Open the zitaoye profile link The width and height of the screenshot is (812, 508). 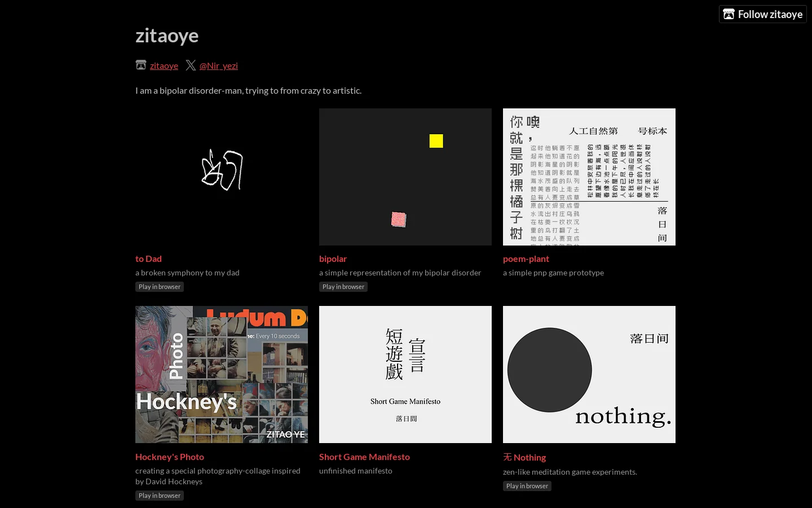pyautogui.click(x=164, y=65)
